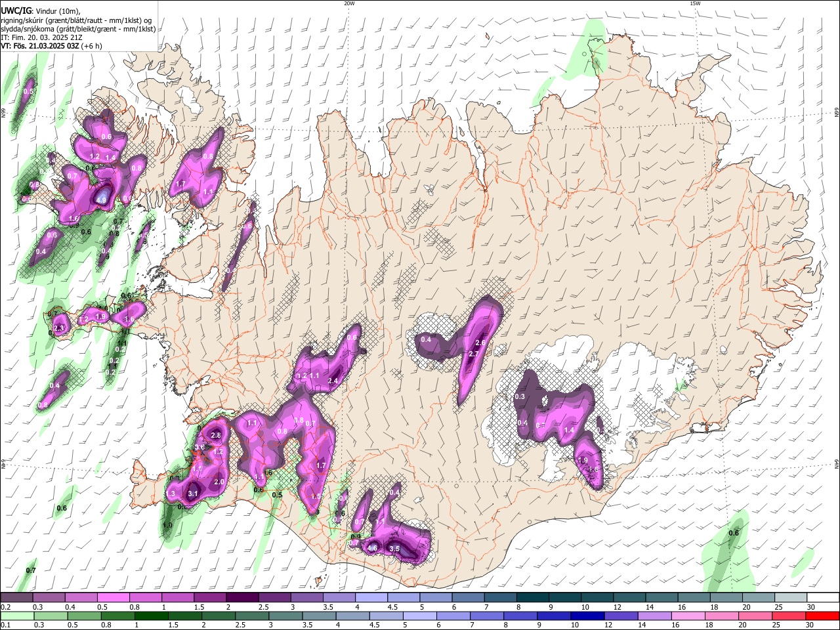Click the 'UWC/IG: Vindur (10m),' title line
840x630 pixels.
tap(40, 11)
